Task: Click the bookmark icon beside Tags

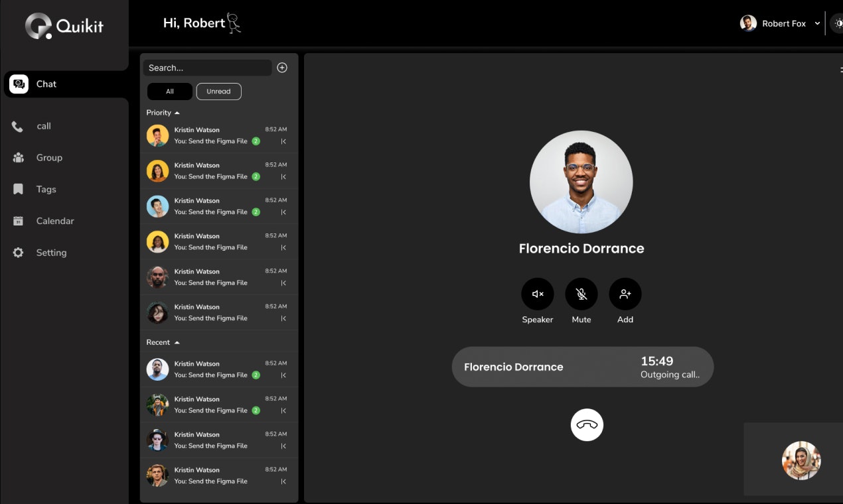Action: click(18, 190)
